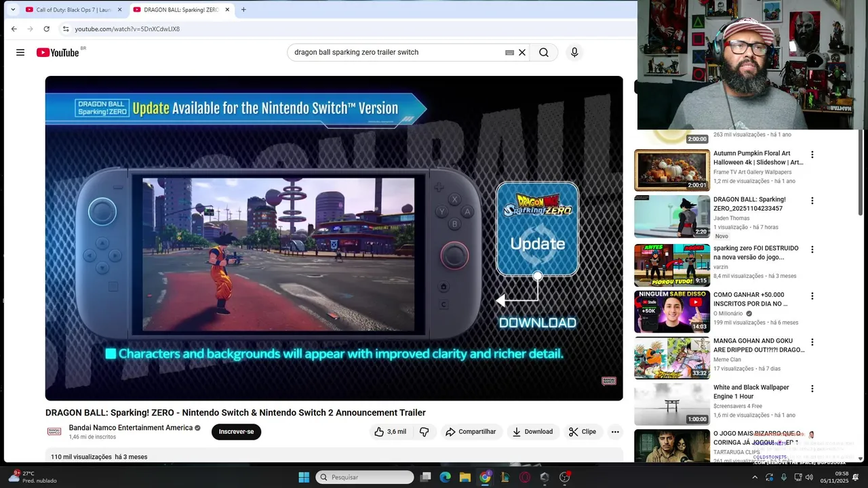The image size is (868, 488).
Task: Open the Autumn Pumpkin Floral Art thumbnail
Action: pos(672,170)
